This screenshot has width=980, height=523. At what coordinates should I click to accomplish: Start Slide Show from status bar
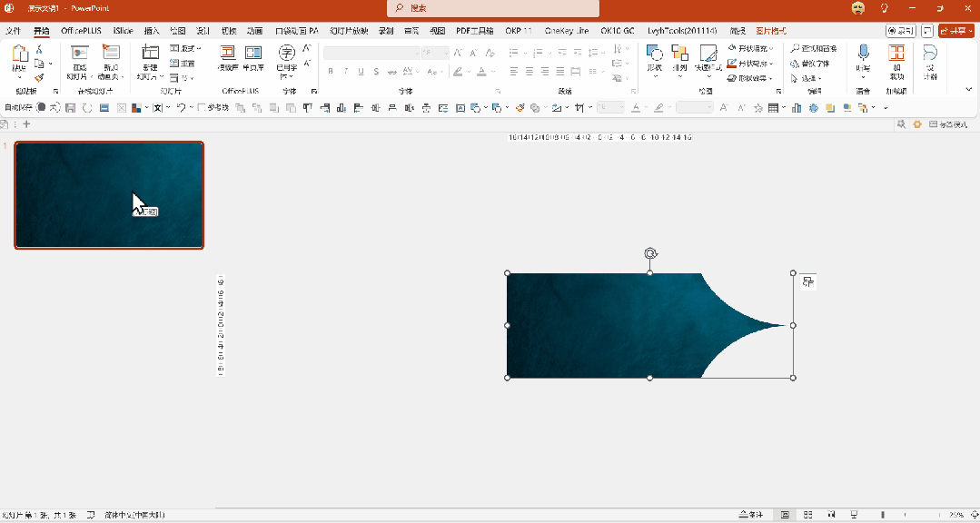(855, 515)
